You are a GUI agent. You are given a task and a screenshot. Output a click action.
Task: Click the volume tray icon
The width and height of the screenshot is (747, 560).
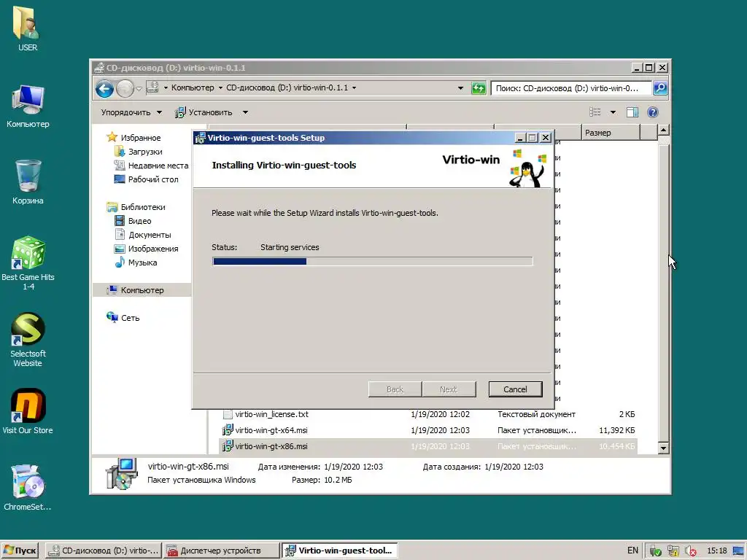point(690,551)
